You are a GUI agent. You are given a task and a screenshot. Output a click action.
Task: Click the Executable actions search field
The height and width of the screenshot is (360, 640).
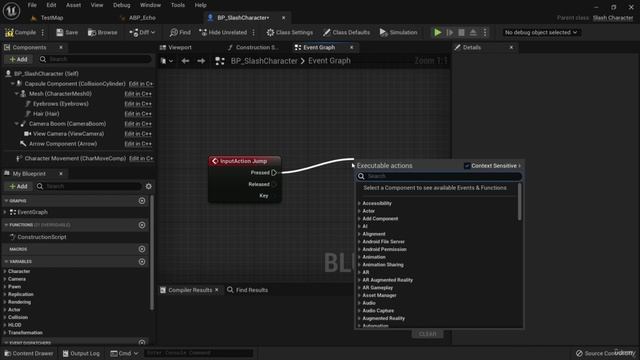[439, 176]
